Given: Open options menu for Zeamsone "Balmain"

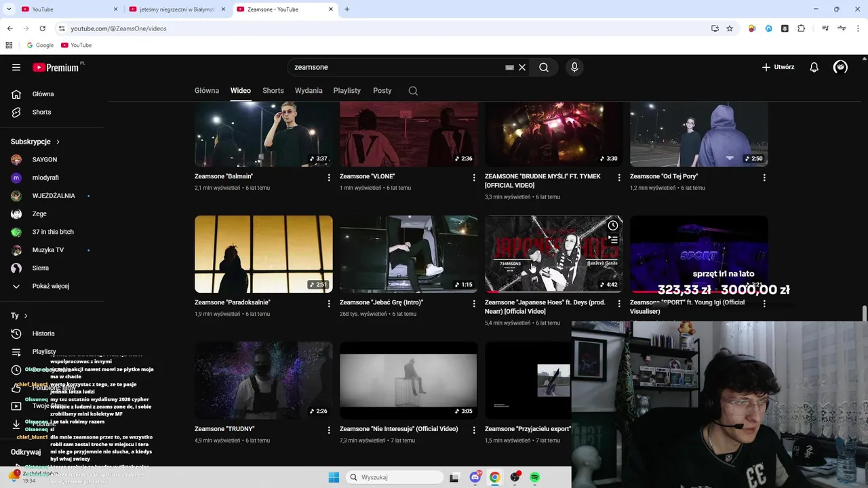Looking at the screenshot, I should [x=329, y=178].
